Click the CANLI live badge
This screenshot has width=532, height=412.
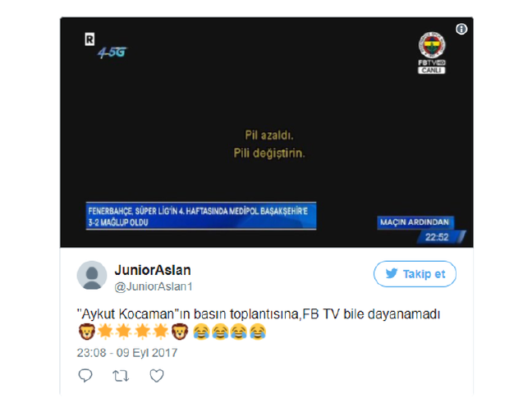point(431,71)
